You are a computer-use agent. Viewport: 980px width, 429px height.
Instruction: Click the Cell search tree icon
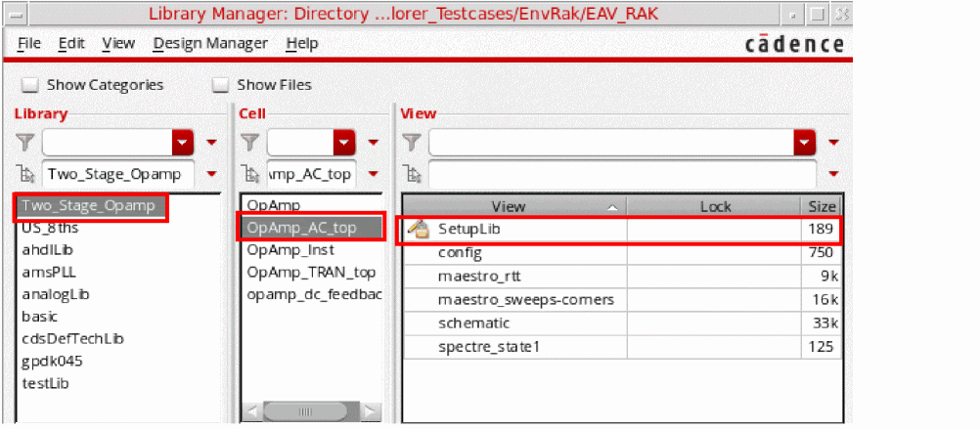250,174
